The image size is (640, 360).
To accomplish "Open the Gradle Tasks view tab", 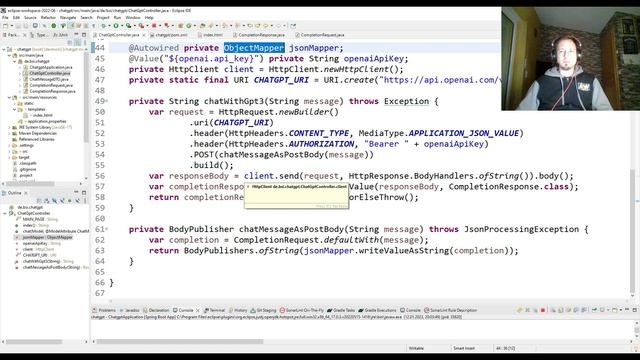I will (x=341, y=310).
